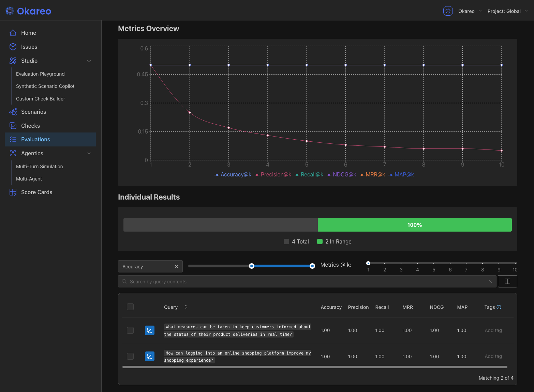
Task: Open Synthetic Scenario Copilot link
Action: (x=45, y=86)
